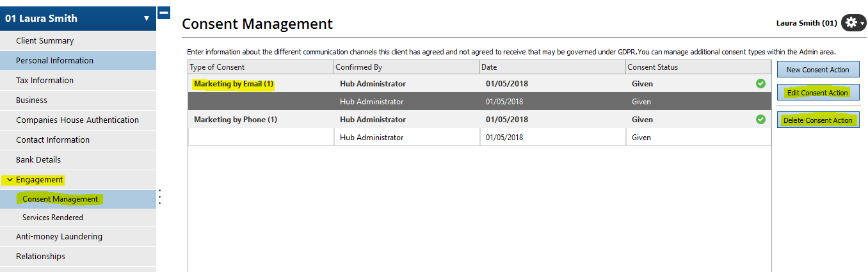Sort by Consent Status column header

[x=652, y=67]
